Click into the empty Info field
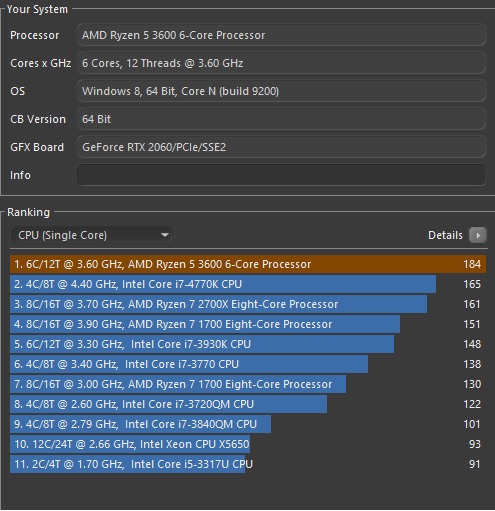This screenshot has height=511, width=495. (281, 175)
